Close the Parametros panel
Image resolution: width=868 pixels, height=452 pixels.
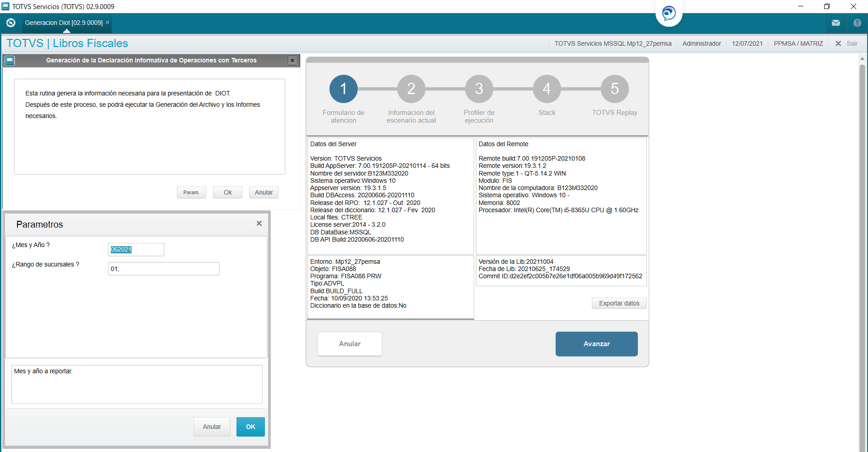[x=259, y=224]
